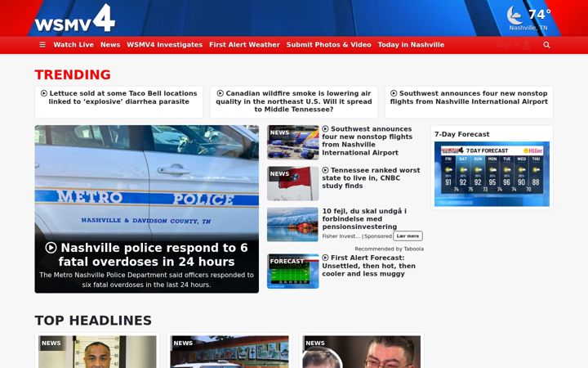Screen dimensions: 588x368
Task: Open the WSMV 4 logo homepage
Action: 75,18
